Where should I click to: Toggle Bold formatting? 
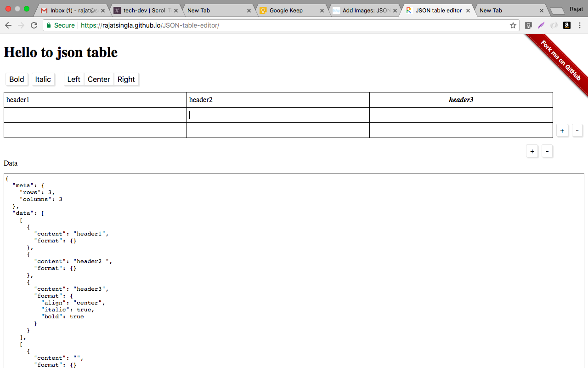[17, 79]
